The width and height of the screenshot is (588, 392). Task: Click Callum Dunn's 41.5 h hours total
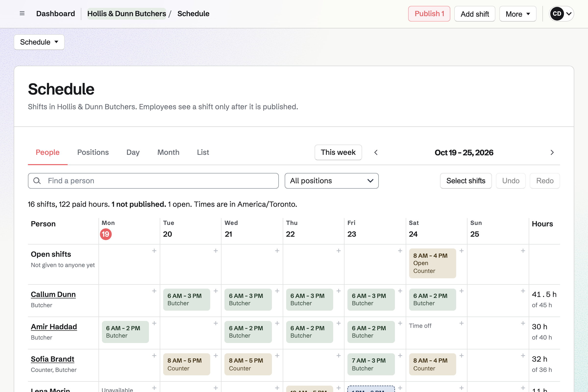click(x=544, y=294)
